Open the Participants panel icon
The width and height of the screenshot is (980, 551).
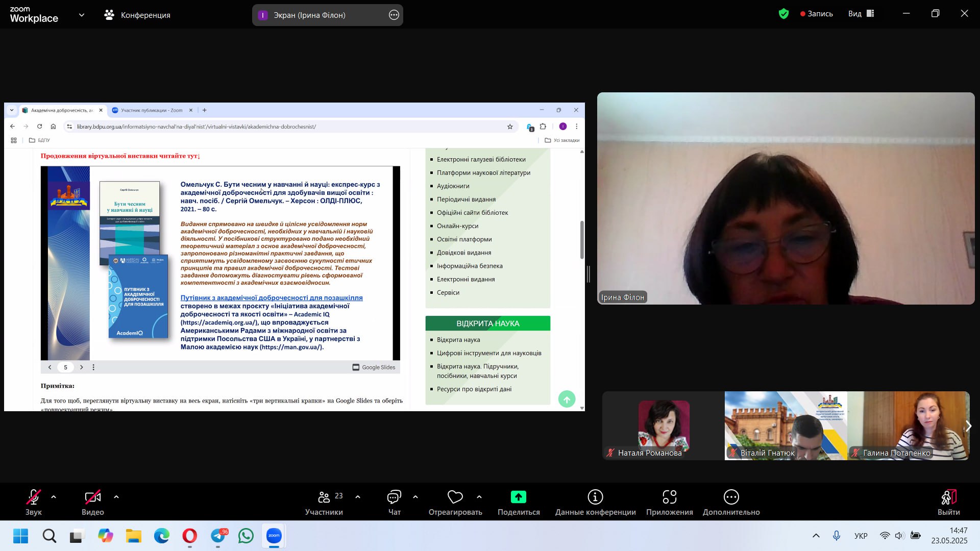[324, 497]
